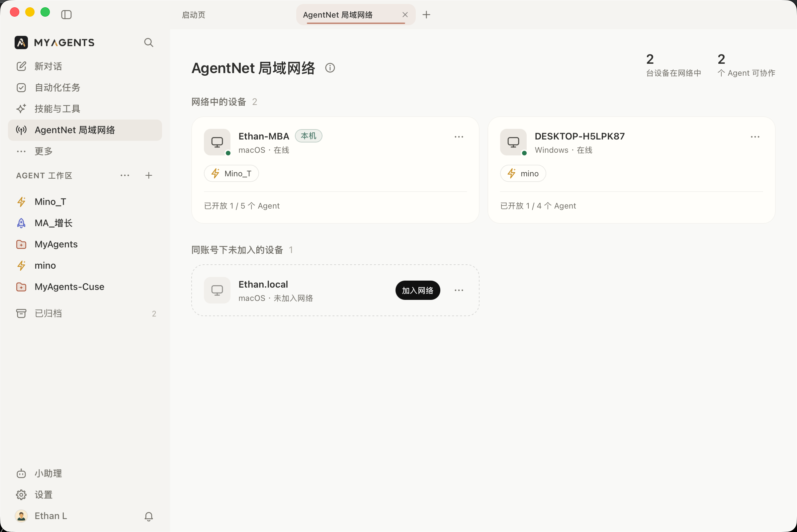
Task: Add a new agent workspace with plus
Action: click(149, 175)
